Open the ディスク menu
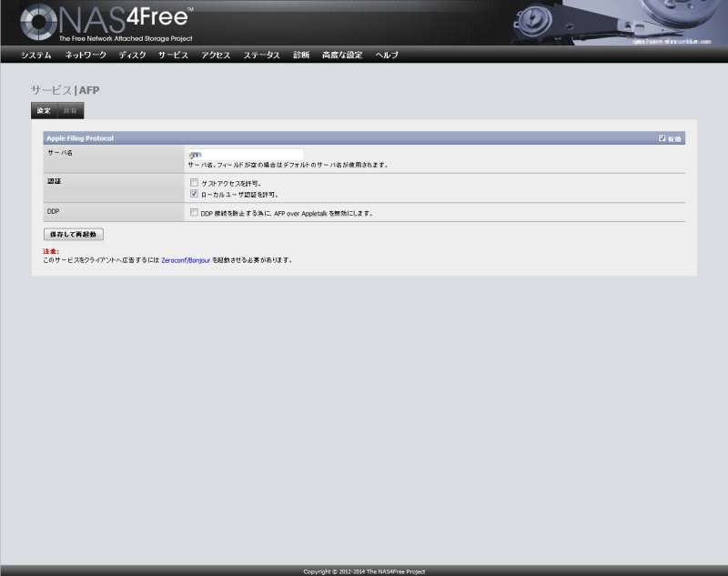728x576 pixels. tap(132, 55)
